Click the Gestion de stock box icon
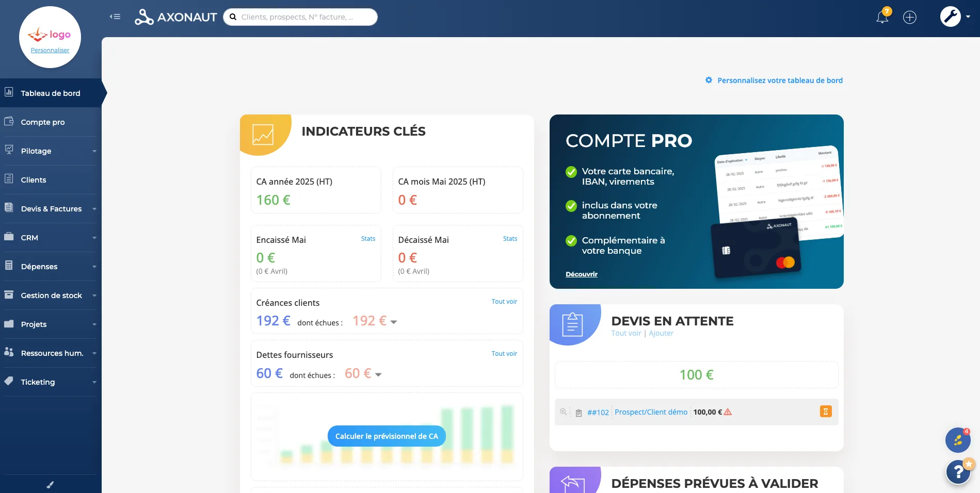 (x=9, y=294)
